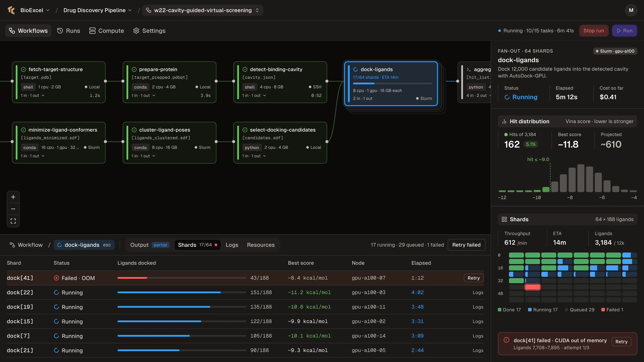Click Retry on the dock[41] table row
The height and width of the screenshot is (362, 644).
(x=473, y=278)
